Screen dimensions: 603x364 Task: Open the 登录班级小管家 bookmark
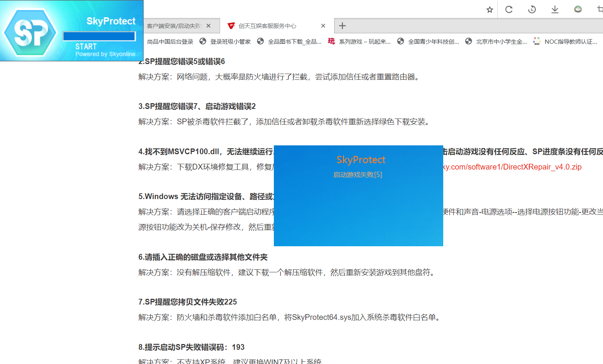[x=225, y=41]
